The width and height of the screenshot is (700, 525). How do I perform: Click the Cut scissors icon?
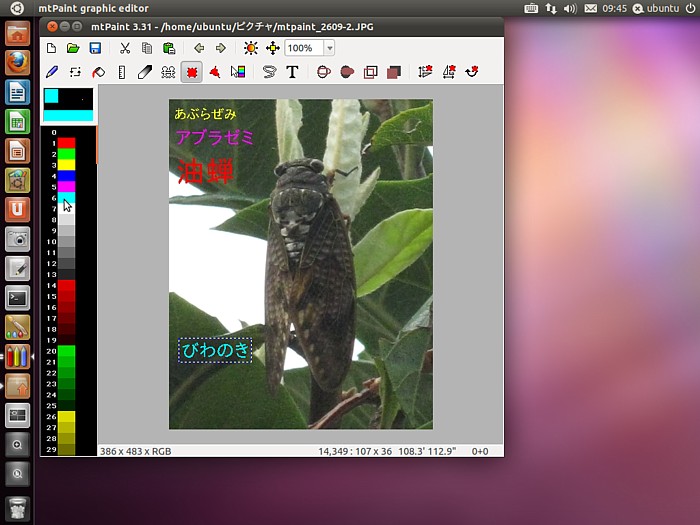[125, 48]
